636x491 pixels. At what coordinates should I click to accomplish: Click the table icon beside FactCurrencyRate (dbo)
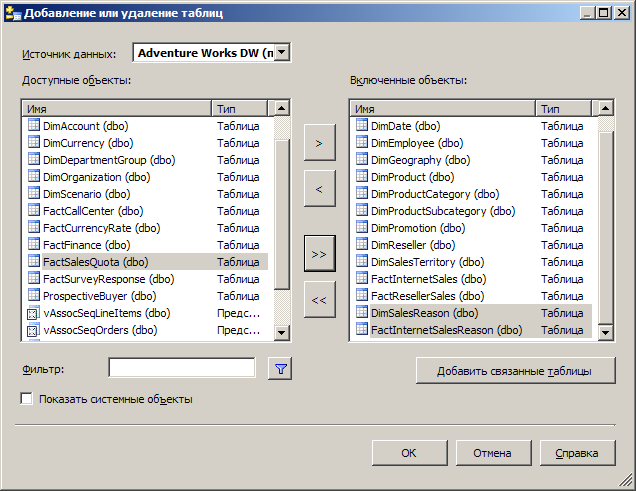[x=34, y=227]
